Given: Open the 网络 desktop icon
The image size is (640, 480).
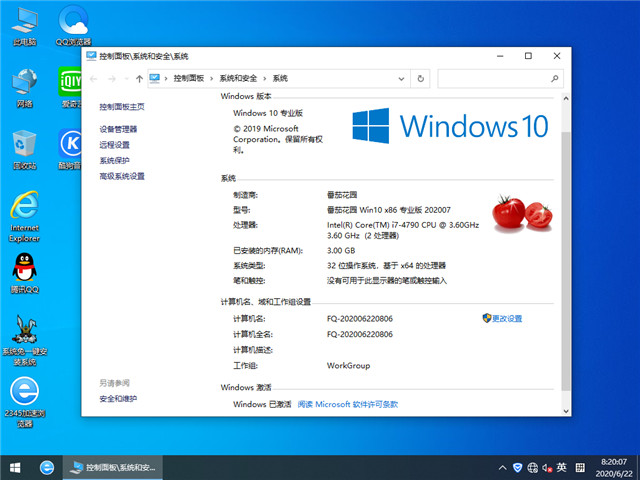Looking at the screenshot, I should [24, 88].
